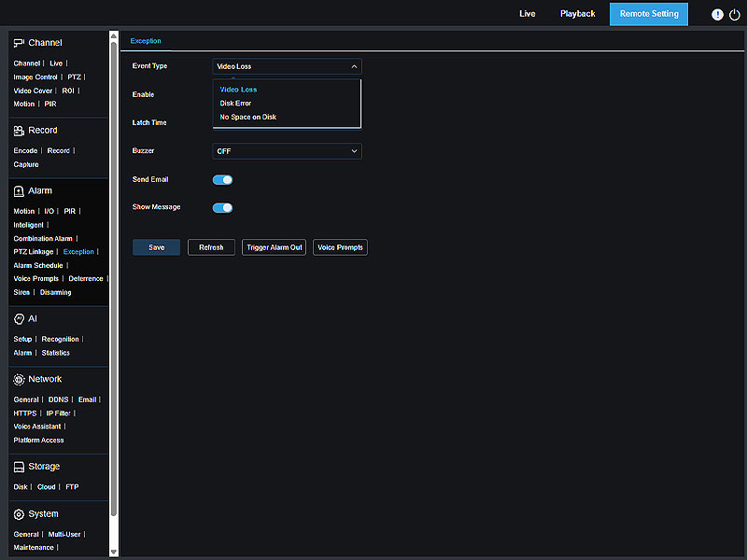Click the Record section icon
This screenshot has height=560, width=747.
(19, 131)
